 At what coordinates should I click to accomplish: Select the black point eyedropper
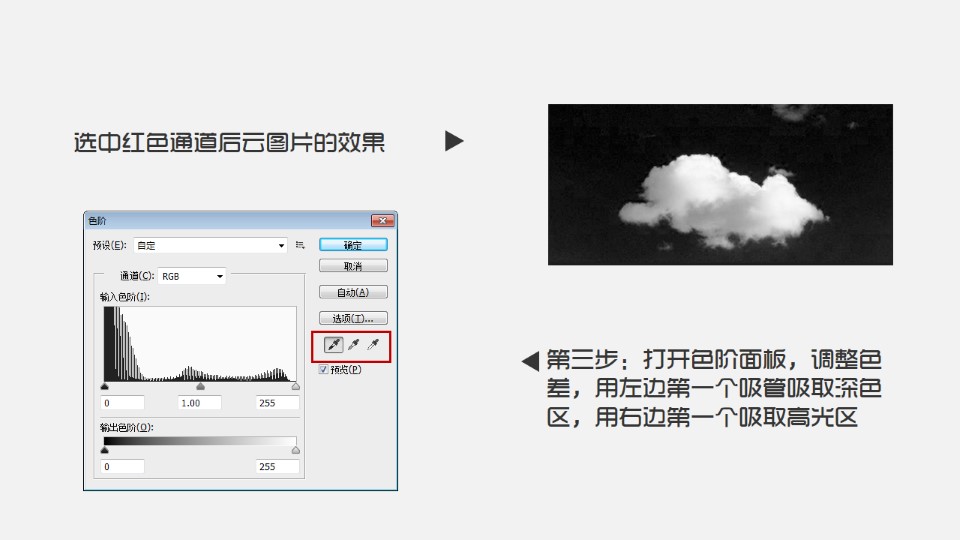[334, 345]
